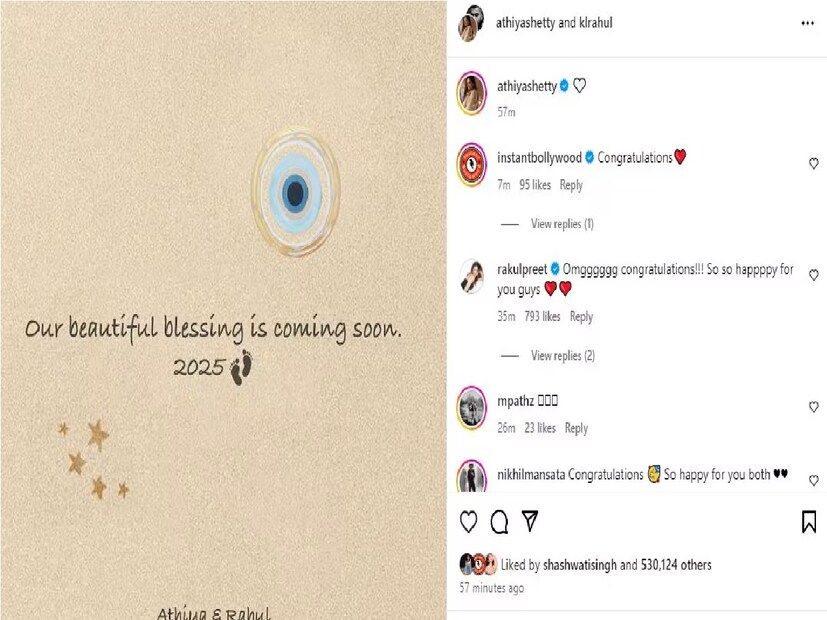Like the post with heart icon
827x620 pixels.
point(468,522)
